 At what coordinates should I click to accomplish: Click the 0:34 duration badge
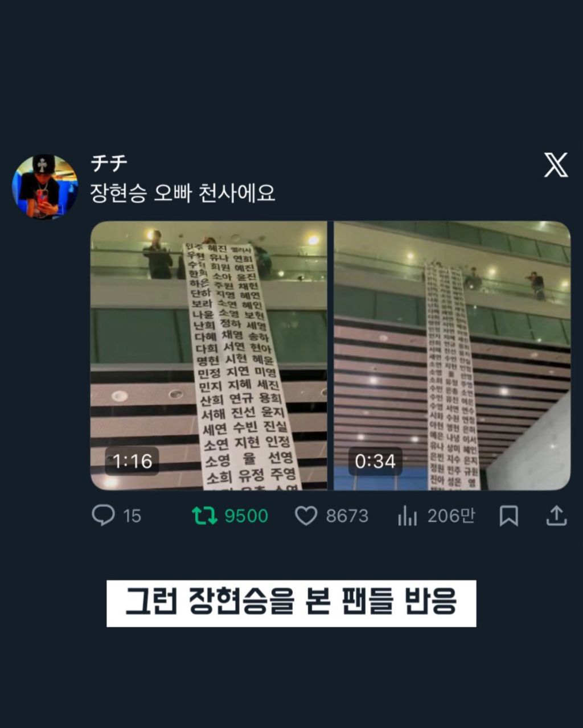point(375,461)
